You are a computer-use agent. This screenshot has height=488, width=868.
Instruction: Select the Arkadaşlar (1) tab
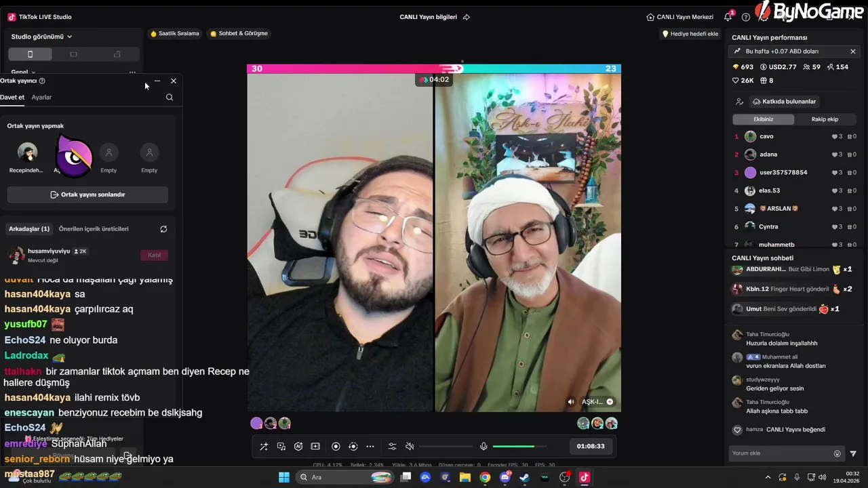pyautogui.click(x=29, y=229)
